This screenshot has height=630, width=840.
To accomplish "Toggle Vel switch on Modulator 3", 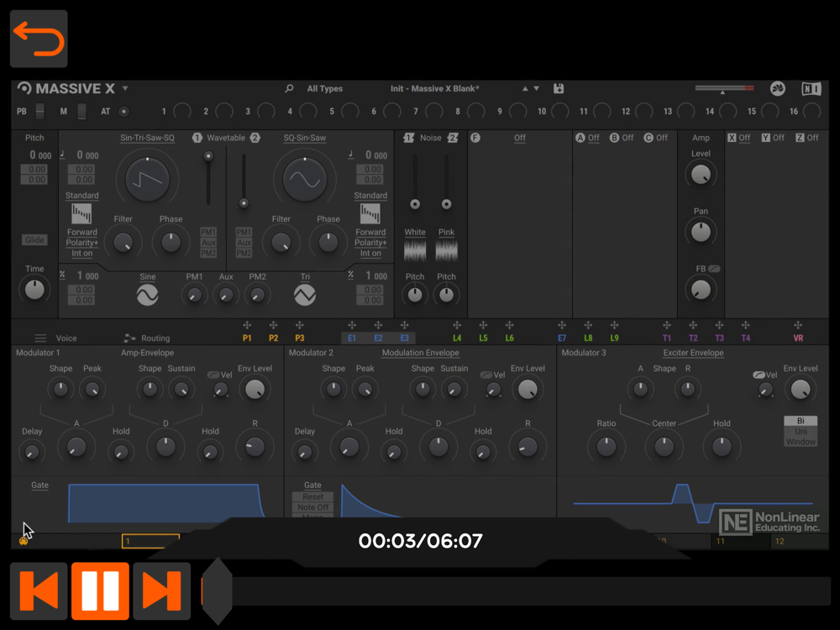I will [x=759, y=375].
